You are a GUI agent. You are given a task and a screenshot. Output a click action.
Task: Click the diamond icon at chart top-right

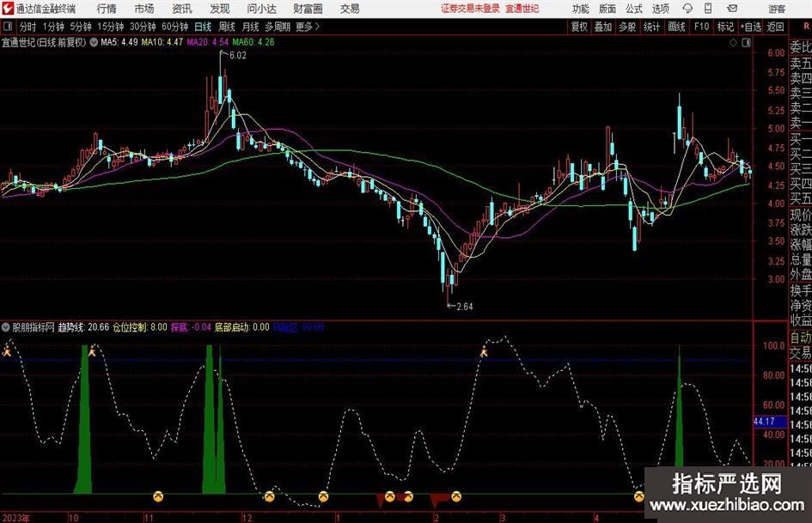click(x=733, y=43)
